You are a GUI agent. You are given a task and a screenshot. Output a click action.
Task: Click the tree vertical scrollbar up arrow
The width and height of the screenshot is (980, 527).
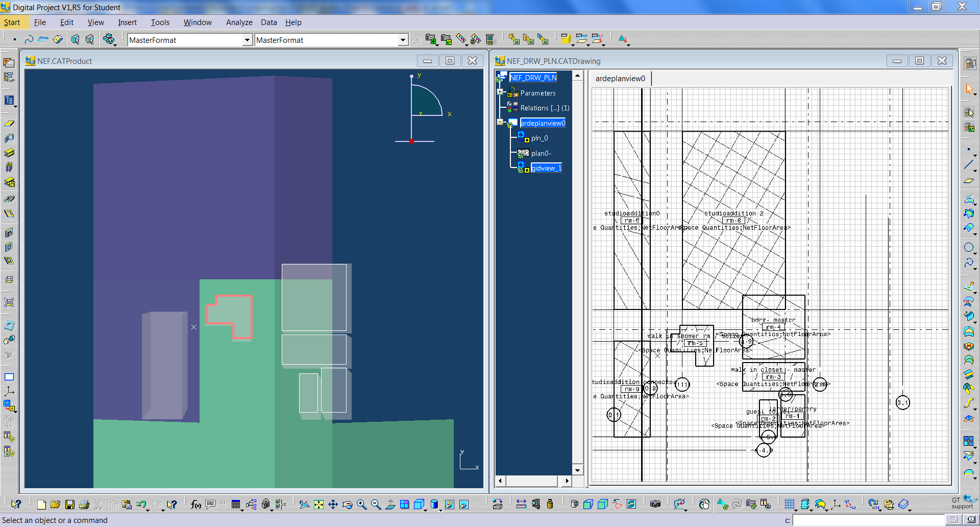click(x=577, y=76)
